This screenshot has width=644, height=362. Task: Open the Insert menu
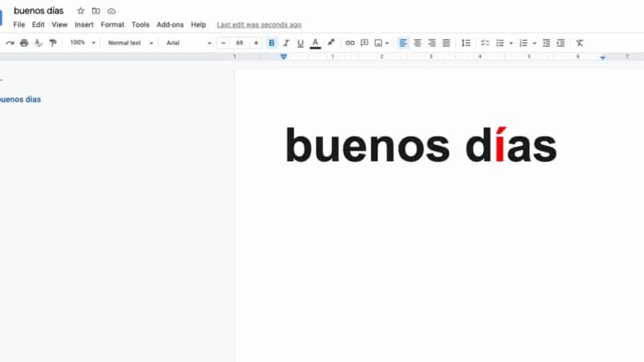[84, 25]
